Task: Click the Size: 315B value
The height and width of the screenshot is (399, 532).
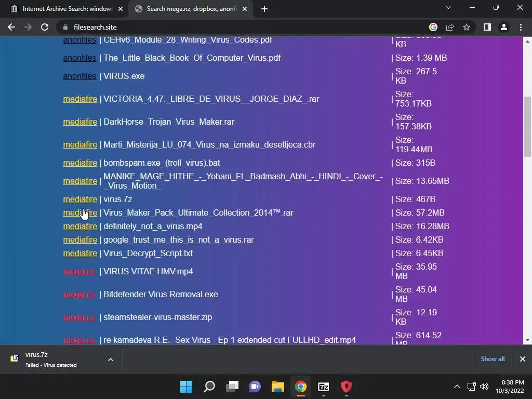Action: click(x=415, y=163)
